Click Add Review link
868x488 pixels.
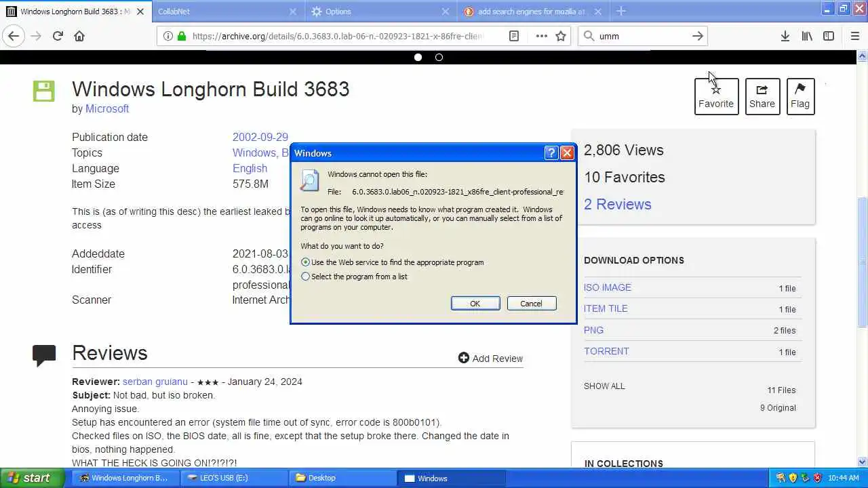[x=491, y=359]
